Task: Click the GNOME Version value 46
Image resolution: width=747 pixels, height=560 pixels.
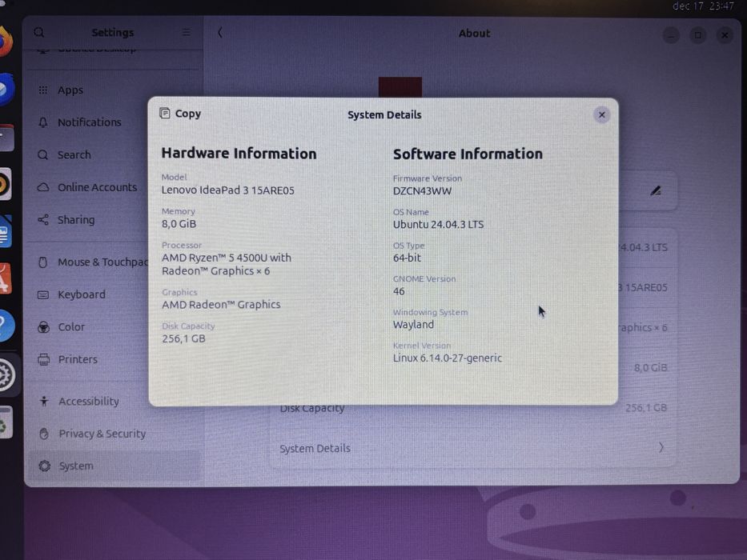Action: coord(399,291)
